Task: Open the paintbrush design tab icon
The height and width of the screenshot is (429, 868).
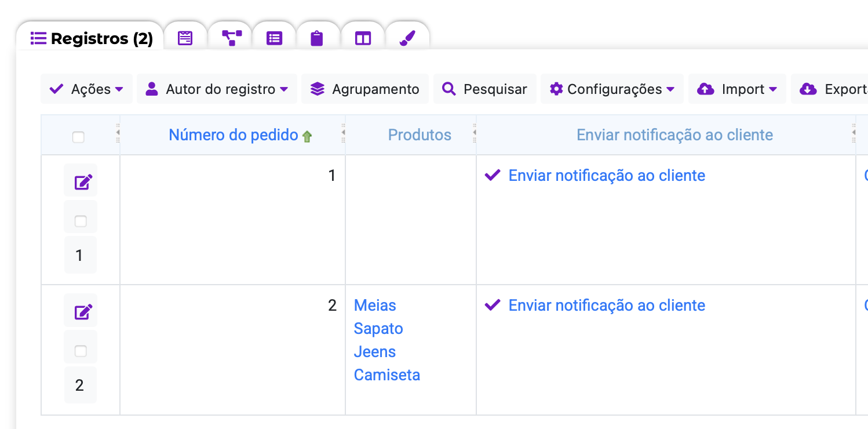Action: [x=407, y=39]
